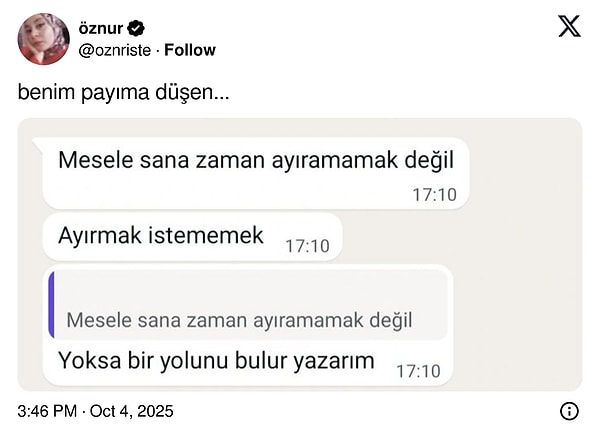The height and width of the screenshot is (441, 600).
Task: Open the @oznriste handle link
Action: (115, 51)
